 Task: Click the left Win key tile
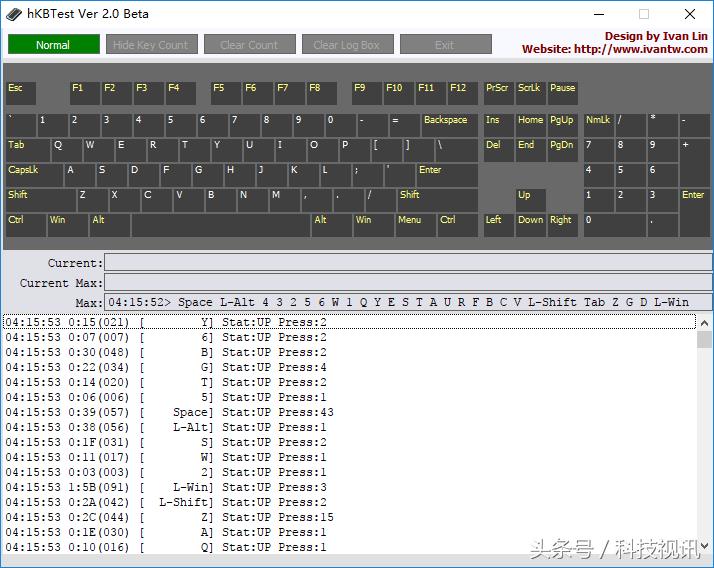tap(68, 225)
